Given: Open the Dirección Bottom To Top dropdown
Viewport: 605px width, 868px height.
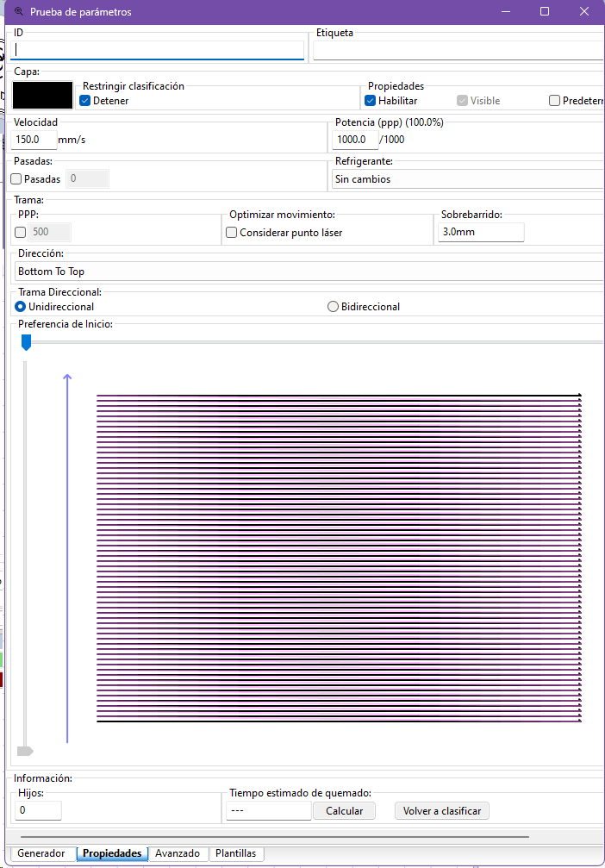Looking at the screenshot, I should coord(309,272).
